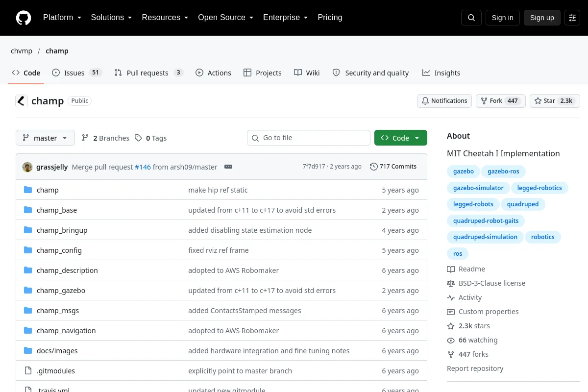
Task: Switch to the Code tab
Action: coord(26,73)
